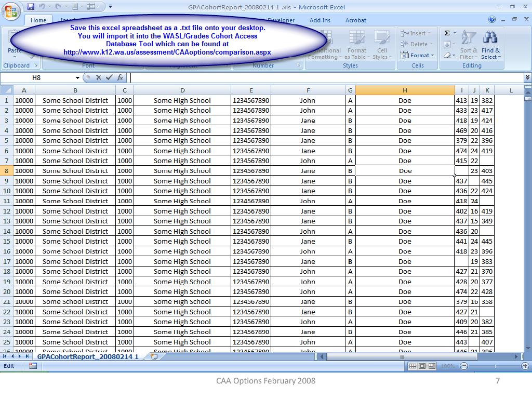532x399 pixels.
Task: Open the Name Box dropdown arrow
Action: point(77,78)
